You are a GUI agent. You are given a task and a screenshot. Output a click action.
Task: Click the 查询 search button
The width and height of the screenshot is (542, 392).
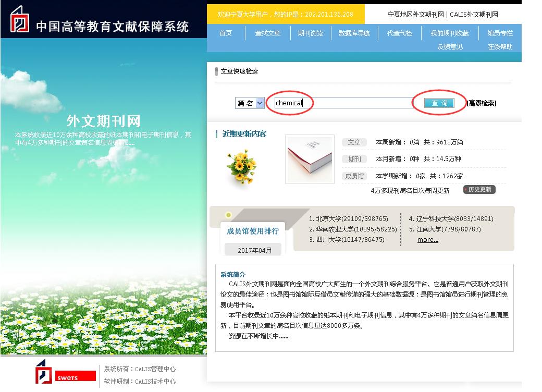click(x=439, y=103)
